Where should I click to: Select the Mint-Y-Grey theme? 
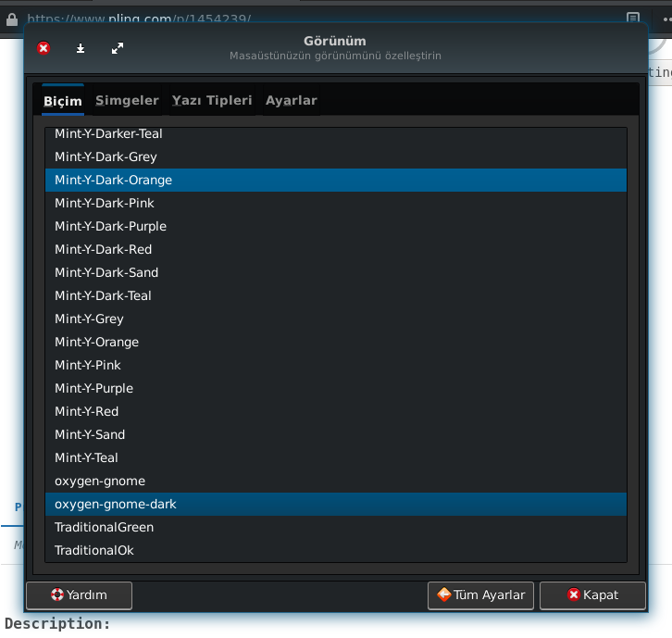pyautogui.click(x=336, y=319)
